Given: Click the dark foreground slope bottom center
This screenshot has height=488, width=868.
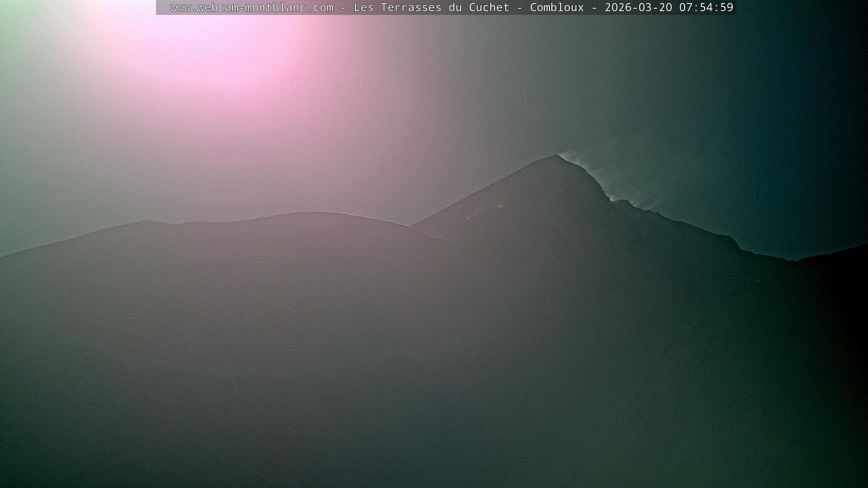Looking at the screenshot, I should click(x=434, y=441).
